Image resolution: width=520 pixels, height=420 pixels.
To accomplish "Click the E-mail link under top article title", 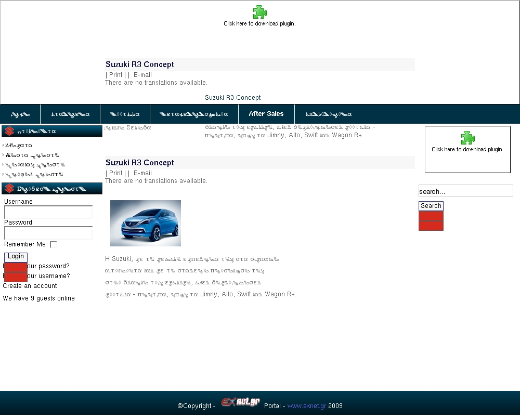I will coord(142,75).
